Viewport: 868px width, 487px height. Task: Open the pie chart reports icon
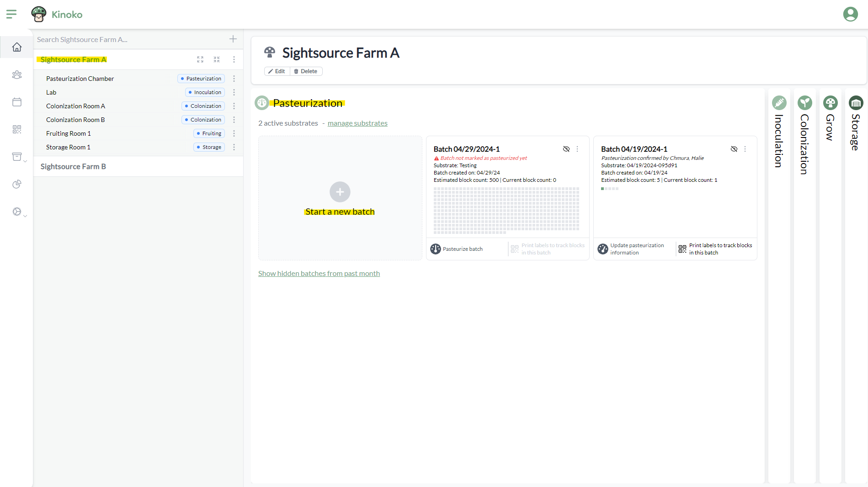click(17, 184)
